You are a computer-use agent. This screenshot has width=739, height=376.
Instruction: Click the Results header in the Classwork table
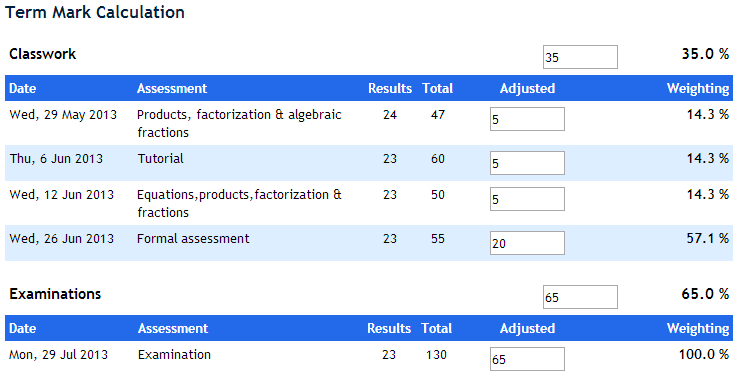pyautogui.click(x=390, y=88)
